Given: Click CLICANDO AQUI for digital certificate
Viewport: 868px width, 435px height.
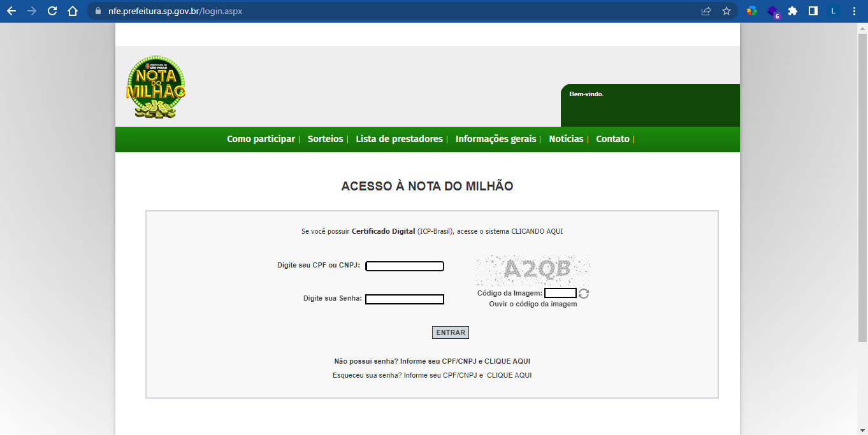Looking at the screenshot, I should pyautogui.click(x=537, y=231).
